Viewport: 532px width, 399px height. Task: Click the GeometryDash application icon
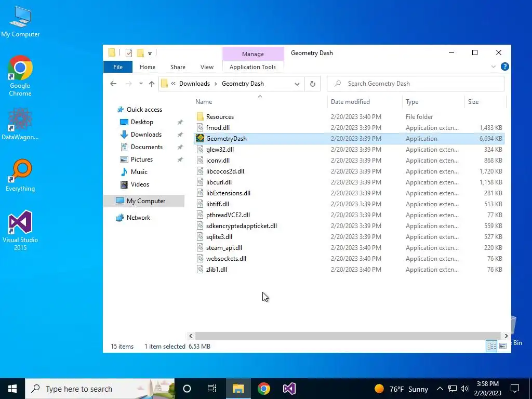coord(200,138)
